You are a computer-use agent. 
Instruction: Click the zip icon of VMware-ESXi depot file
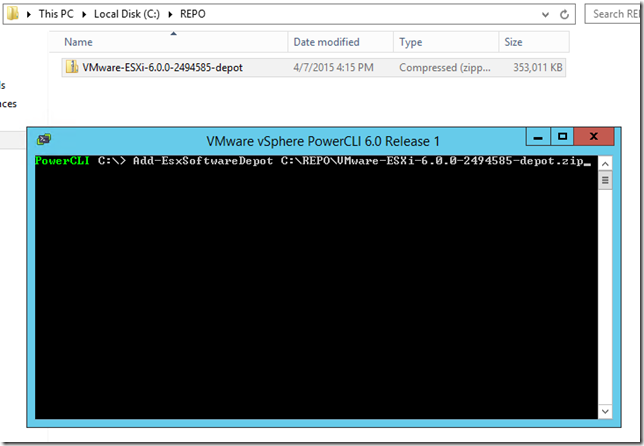coord(72,67)
